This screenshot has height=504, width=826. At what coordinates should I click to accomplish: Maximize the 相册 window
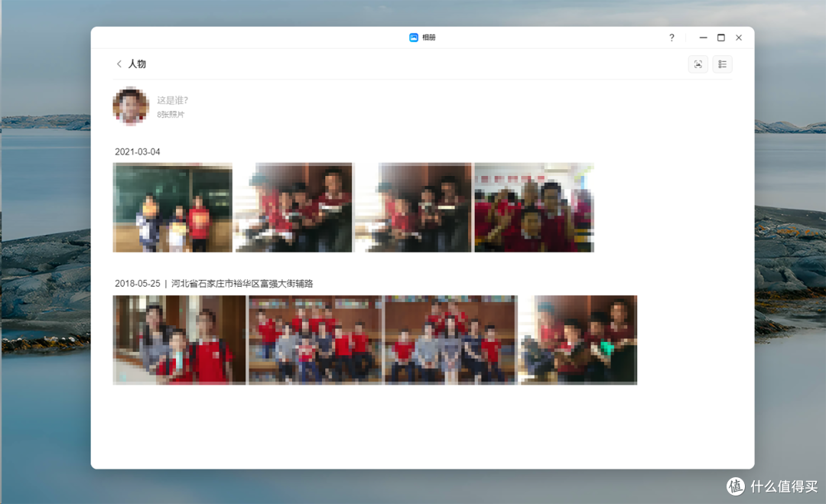tap(721, 37)
